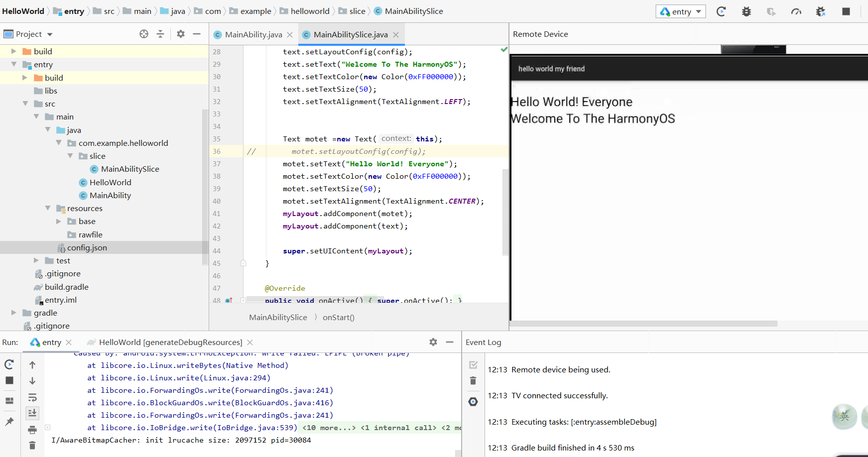This screenshot has width=868, height=457.
Task: Open Project panel settings gear
Action: 181,34
